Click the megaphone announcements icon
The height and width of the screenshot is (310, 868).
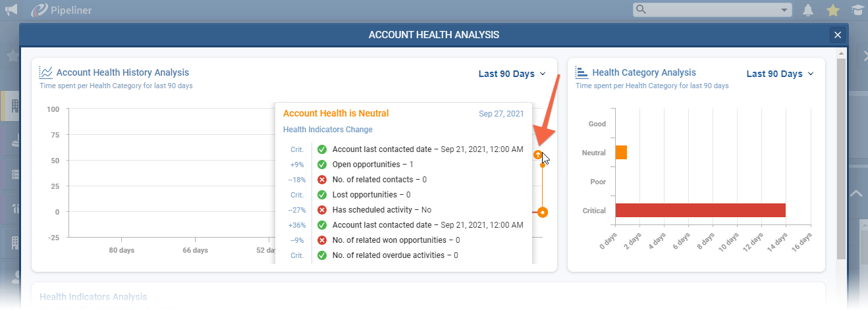(11, 10)
